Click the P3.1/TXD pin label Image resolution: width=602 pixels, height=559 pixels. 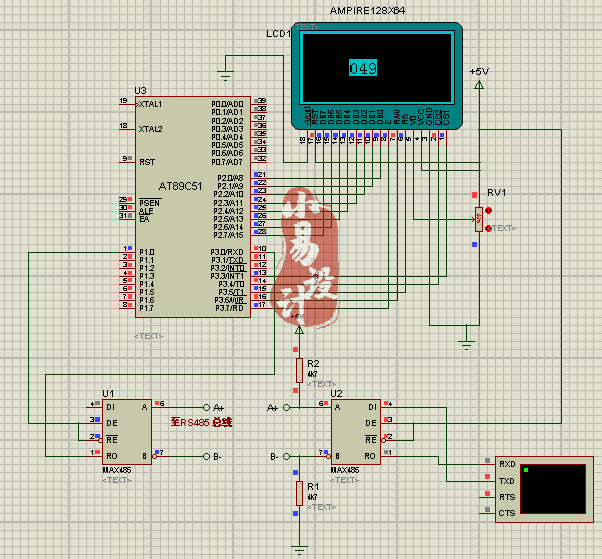point(227,260)
